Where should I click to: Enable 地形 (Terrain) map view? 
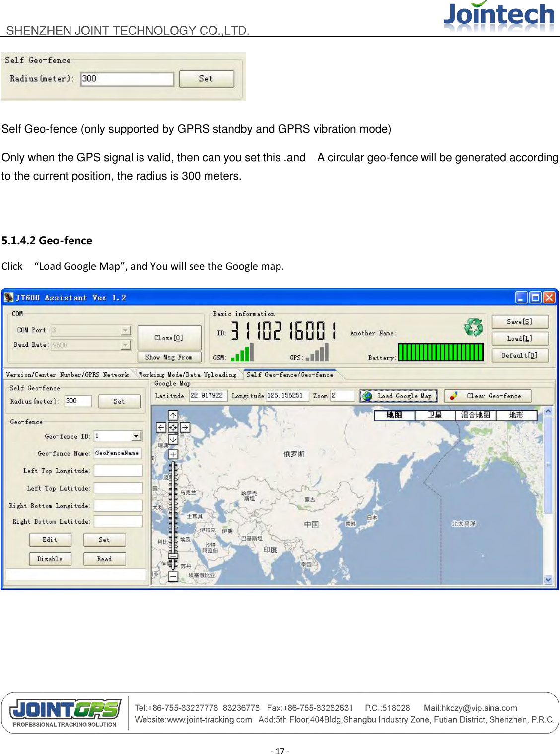coord(515,415)
